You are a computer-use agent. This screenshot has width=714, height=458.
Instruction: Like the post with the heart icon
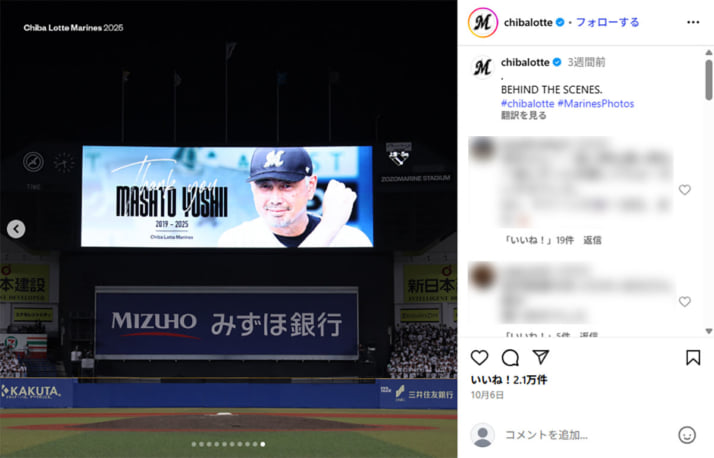[479, 358]
